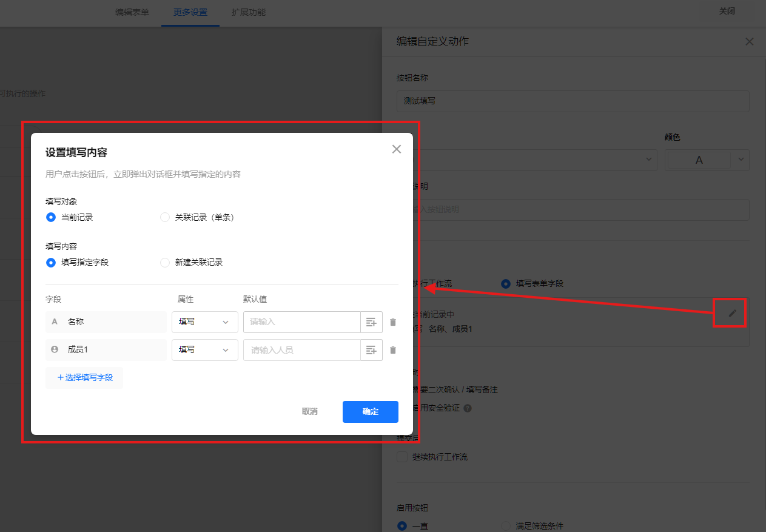Open dynamic value picker for 名称 row
Screen dimensions: 766x532
(372, 322)
